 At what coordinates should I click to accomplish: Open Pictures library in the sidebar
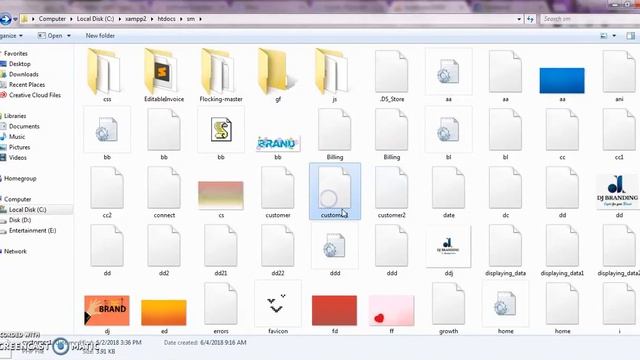coord(20,147)
